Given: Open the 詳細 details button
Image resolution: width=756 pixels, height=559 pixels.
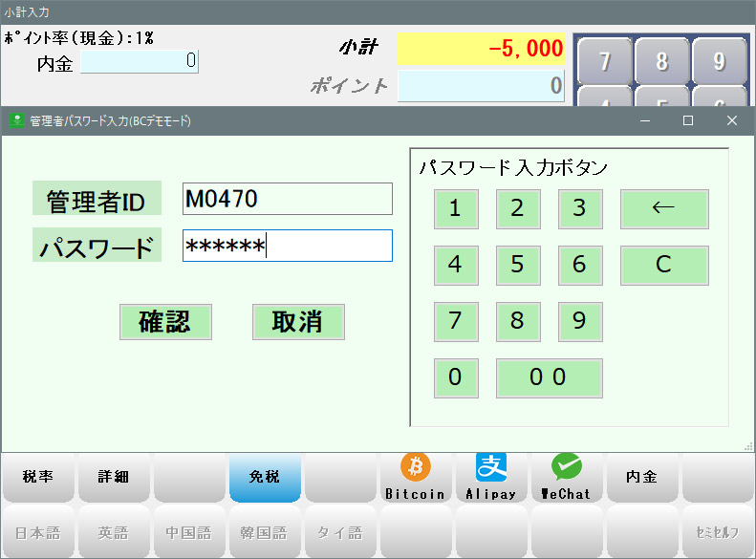Looking at the screenshot, I should pyautogui.click(x=114, y=477).
